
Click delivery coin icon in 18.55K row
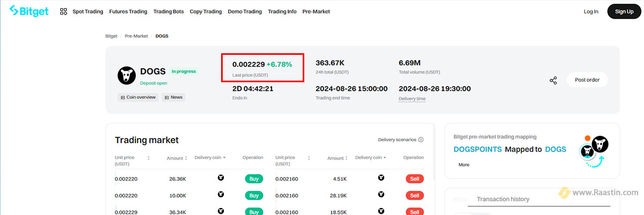click(x=381, y=211)
